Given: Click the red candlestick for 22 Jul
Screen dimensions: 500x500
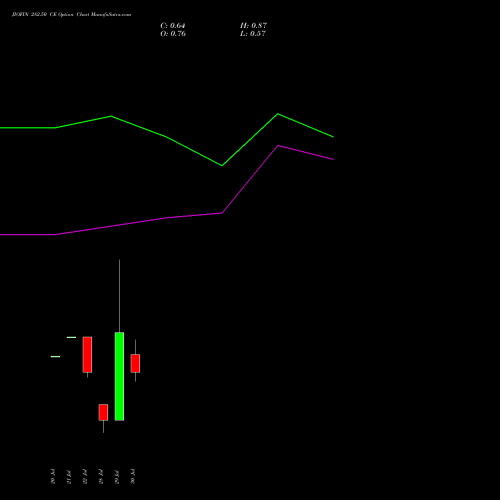Looking at the screenshot, I should click(87, 355).
